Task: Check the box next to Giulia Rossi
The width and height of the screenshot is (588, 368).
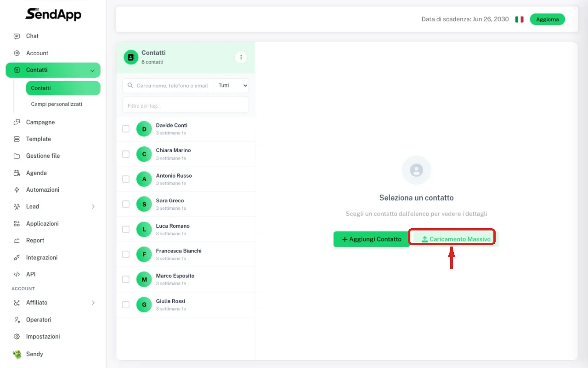Action: (126, 305)
